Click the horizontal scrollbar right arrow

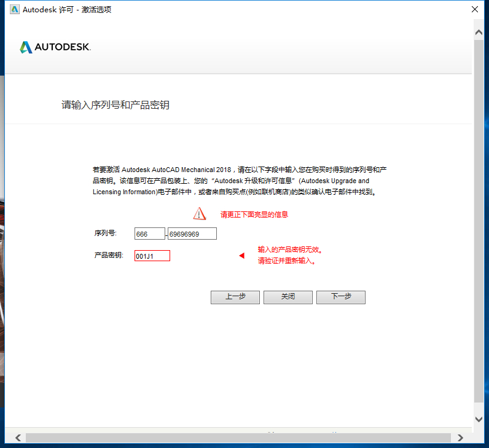click(x=460, y=438)
